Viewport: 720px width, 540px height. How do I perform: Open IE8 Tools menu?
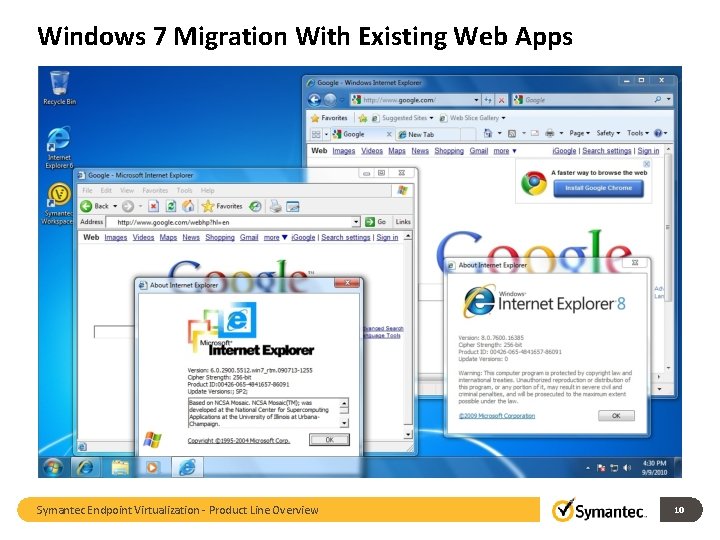coord(637,133)
